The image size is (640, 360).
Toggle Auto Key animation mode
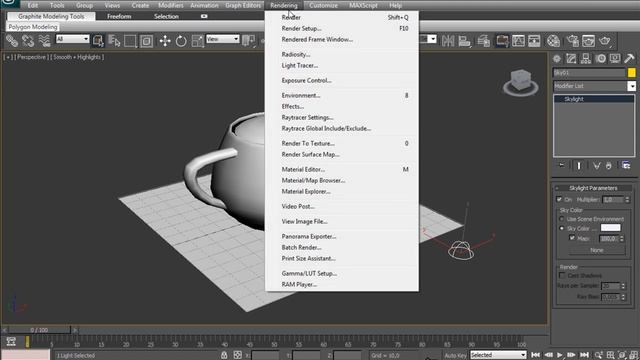tap(455, 356)
